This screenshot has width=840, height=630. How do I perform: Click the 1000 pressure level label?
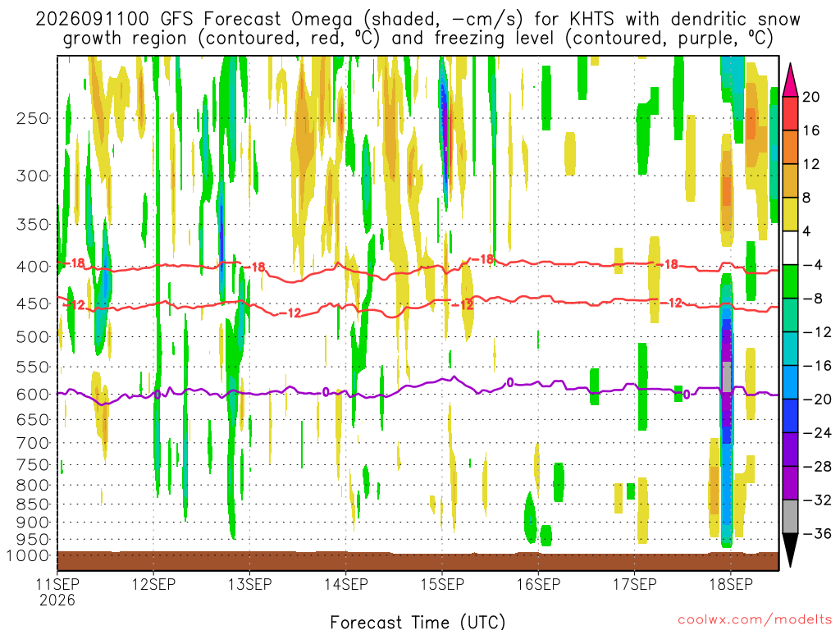click(x=29, y=555)
